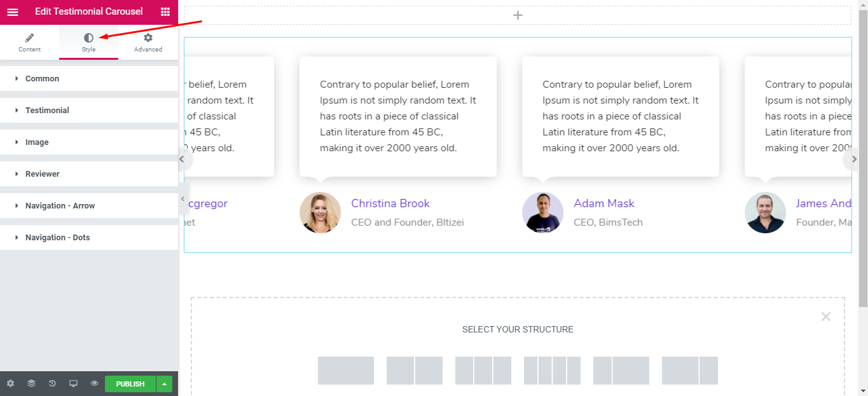Open page settings gear in bottom bar
Viewport: 868px width, 396px height.
pos(10,383)
